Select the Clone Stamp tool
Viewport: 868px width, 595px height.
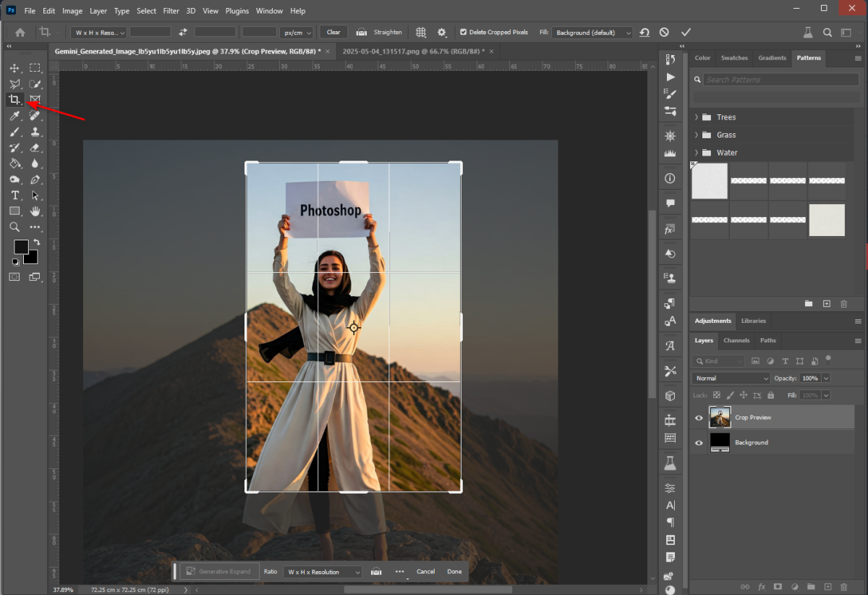click(x=35, y=132)
